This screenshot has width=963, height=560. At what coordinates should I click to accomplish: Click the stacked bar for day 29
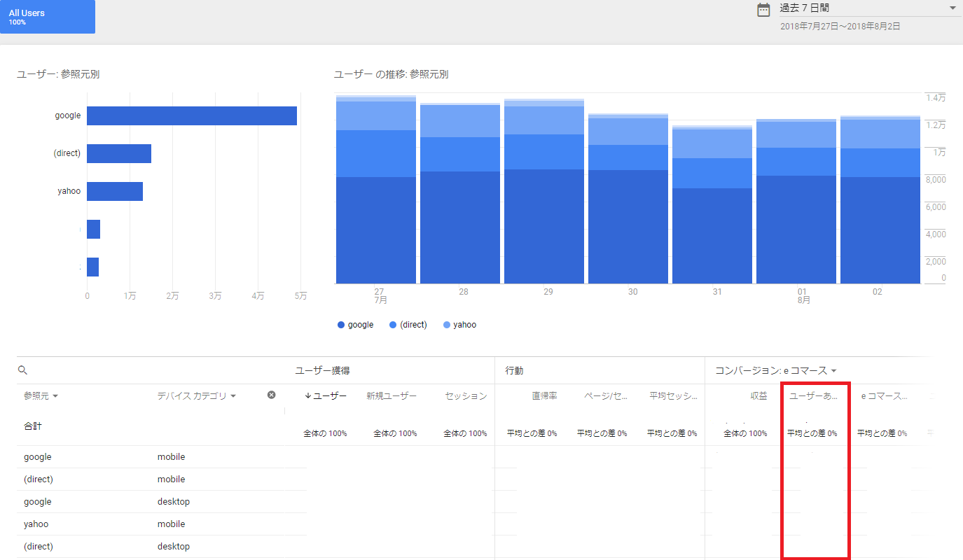pos(544,191)
